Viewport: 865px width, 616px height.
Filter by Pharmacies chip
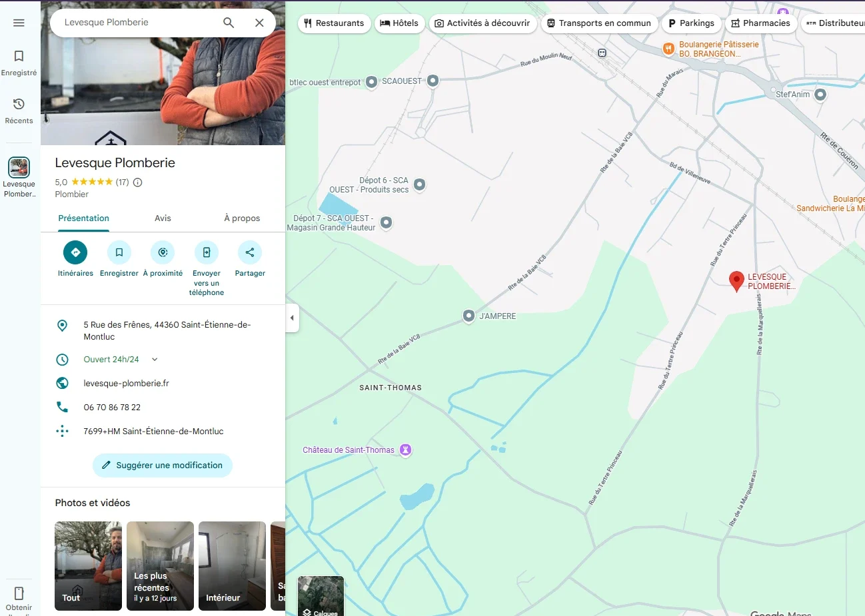point(760,23)
